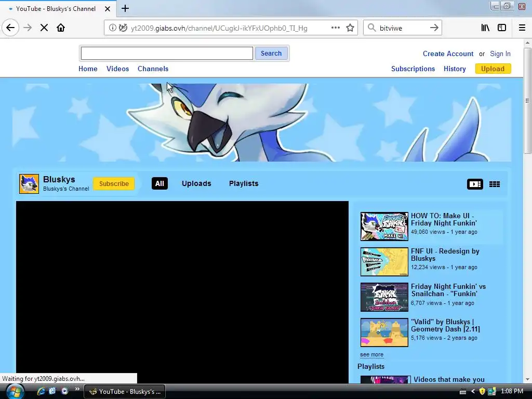Screen dimensions: 532x399
Task: Click the yellow Upload button
Action: click(x=493, y=69)
